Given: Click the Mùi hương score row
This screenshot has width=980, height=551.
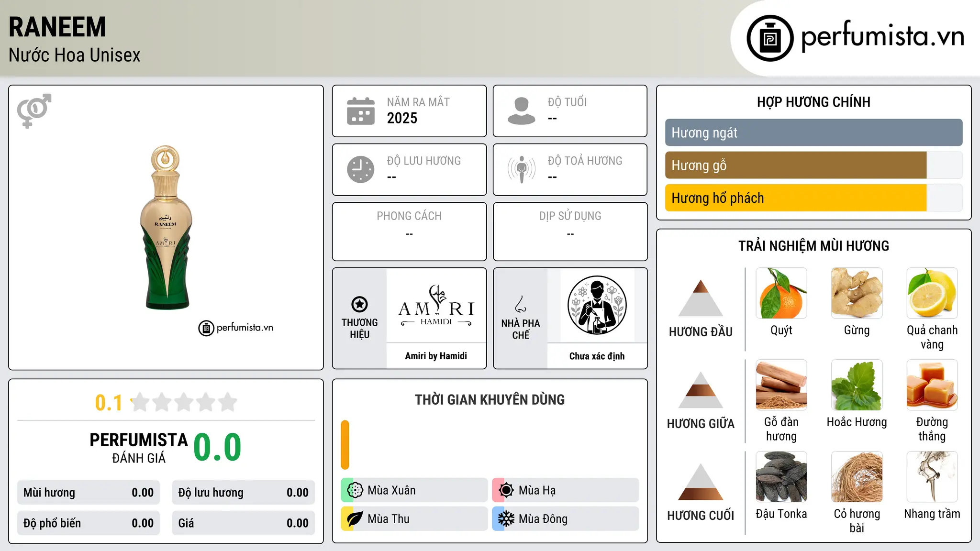Looking at the screenshot, I should point(89,493).
